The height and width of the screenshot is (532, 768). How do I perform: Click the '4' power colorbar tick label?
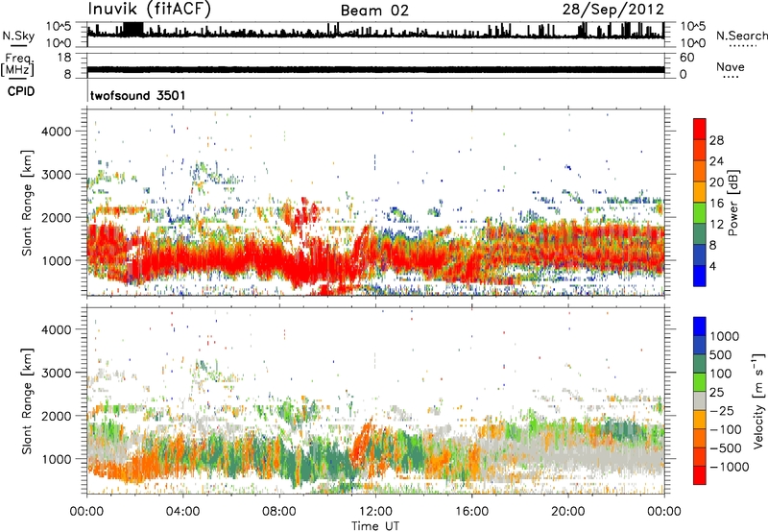(x=712, y=266)
